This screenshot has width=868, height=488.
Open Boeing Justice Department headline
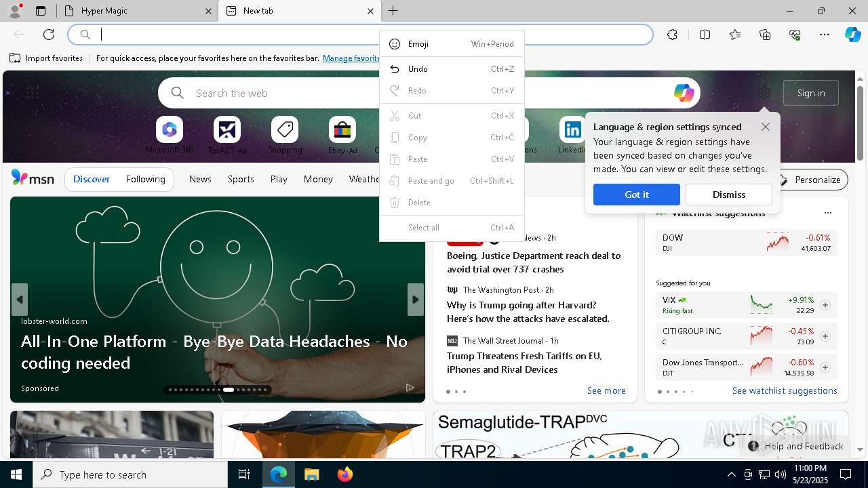point(534,262)
